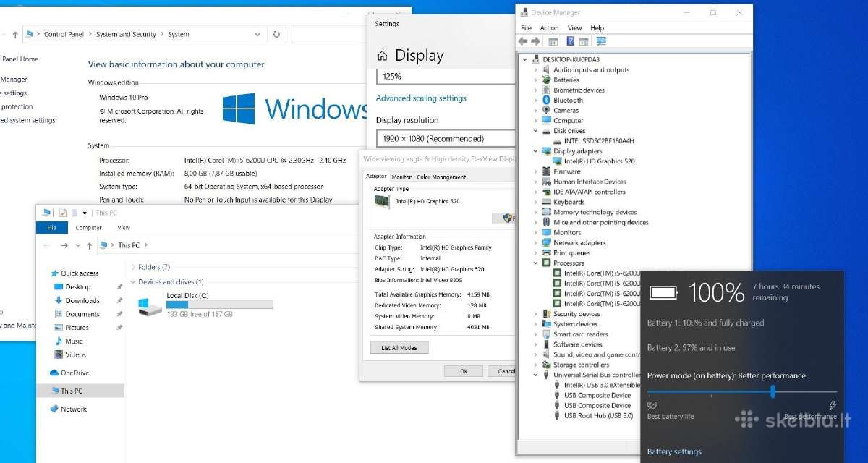The height and width of the screenshot is (463, 868).
Task: Click the Pictures icon in Explorer sidebar
Action: click(x=59, y=328)
